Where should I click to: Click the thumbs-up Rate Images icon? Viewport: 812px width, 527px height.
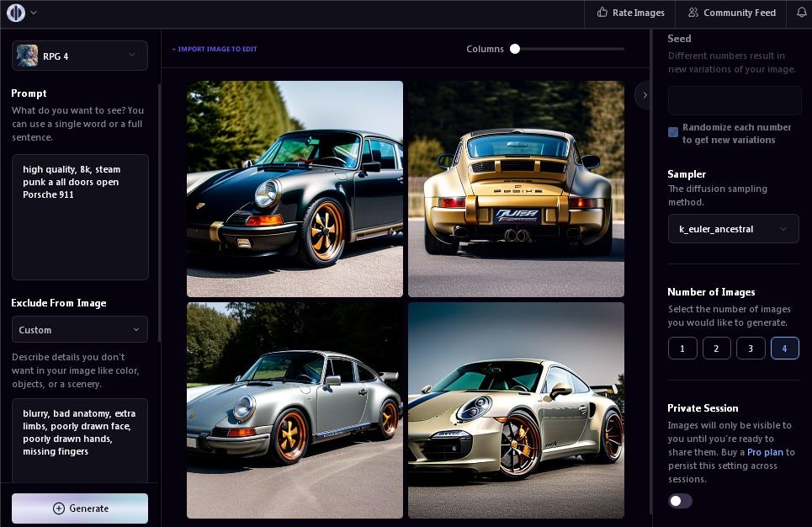pyautogui.click(x=602, y=13)
